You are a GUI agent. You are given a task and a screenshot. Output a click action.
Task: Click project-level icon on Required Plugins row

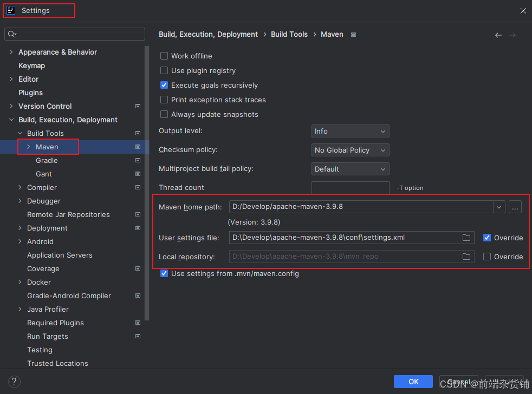[138, 323]
